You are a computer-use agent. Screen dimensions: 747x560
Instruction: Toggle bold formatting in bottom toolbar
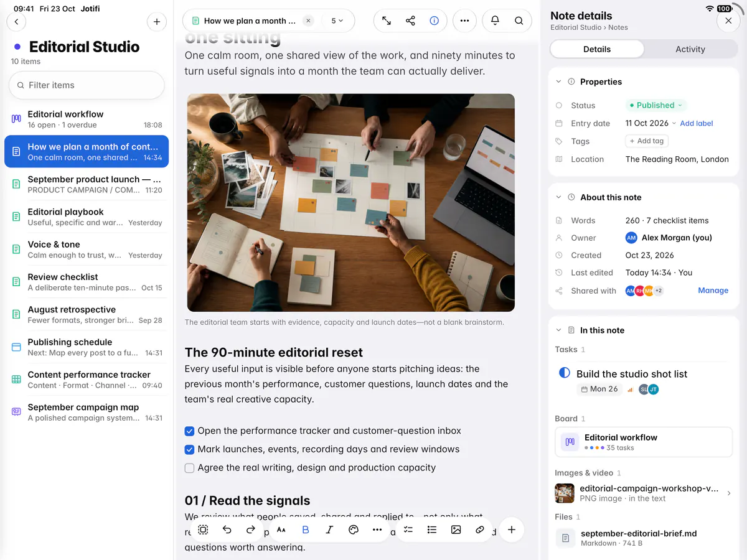point(306,530)
